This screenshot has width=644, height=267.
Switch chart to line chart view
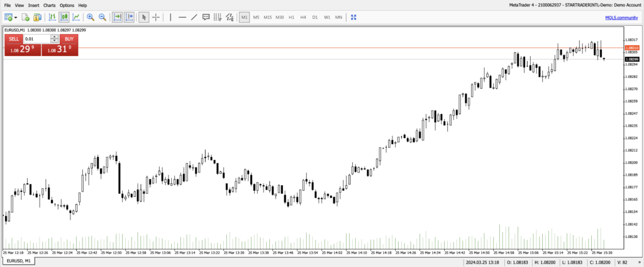coord(75,17)
